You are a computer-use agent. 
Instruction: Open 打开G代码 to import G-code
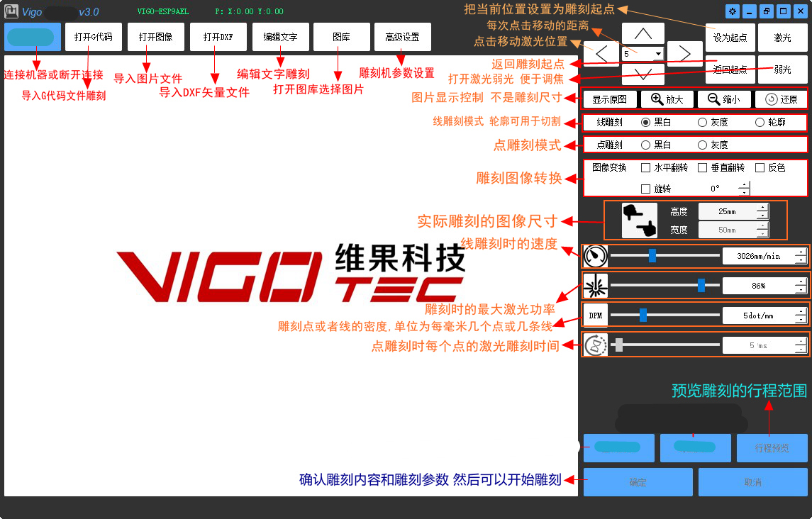click(x=94, y=37)
